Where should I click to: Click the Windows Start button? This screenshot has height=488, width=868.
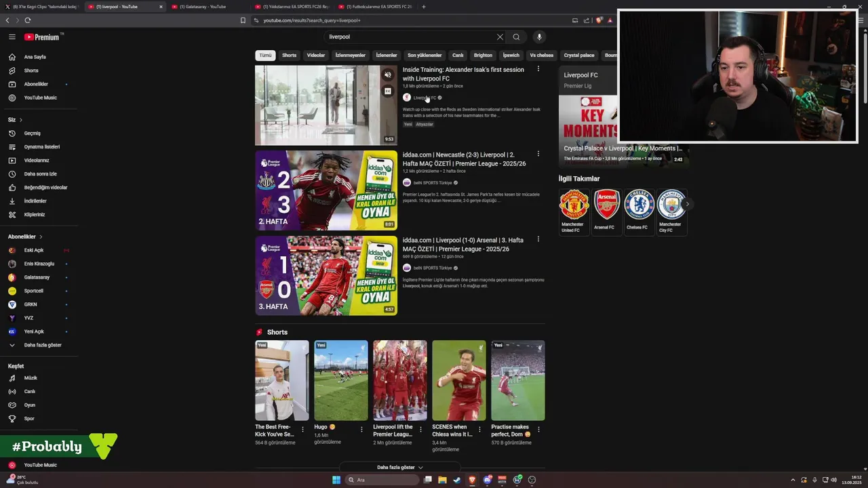coord(336,480)
